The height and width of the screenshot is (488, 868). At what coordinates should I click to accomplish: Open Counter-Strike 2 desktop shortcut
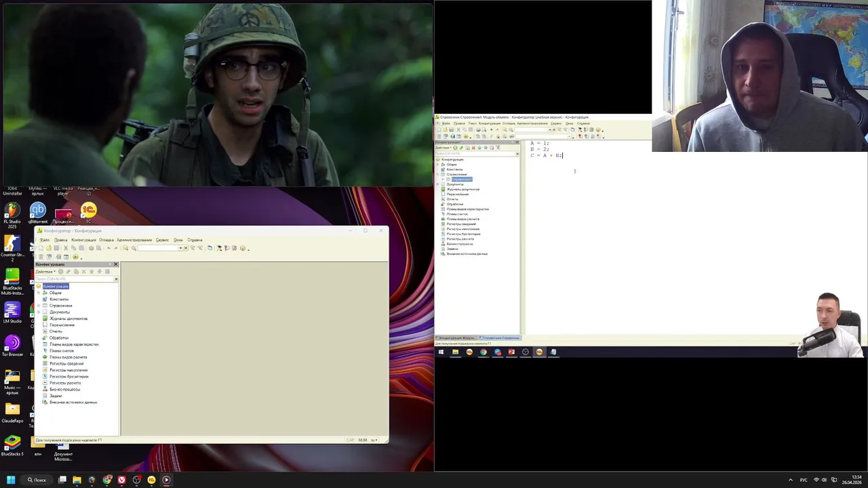pos(12,248)
